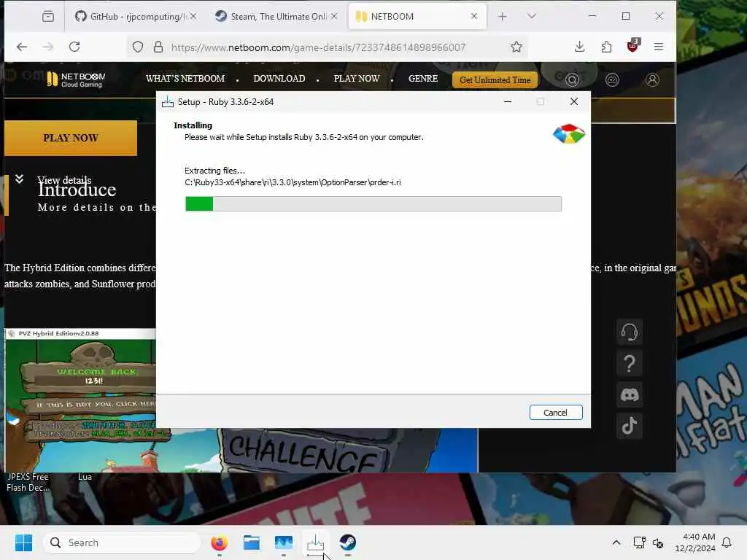Select the Lua desktop icon label
This screenshot has height=560, width=747.
point(85,477)
